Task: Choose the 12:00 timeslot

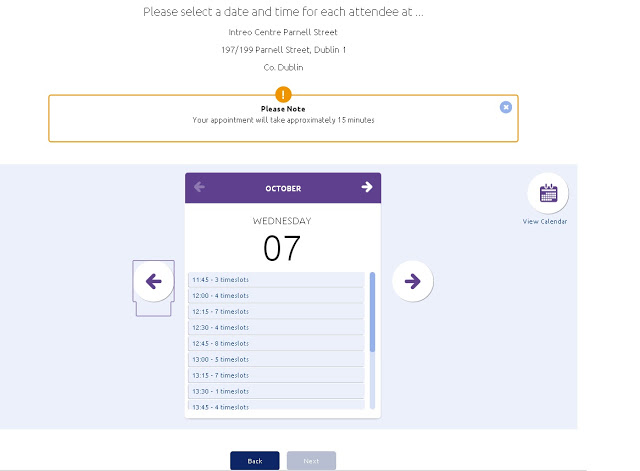Action: pyautogui.click(x=275, y=296)
